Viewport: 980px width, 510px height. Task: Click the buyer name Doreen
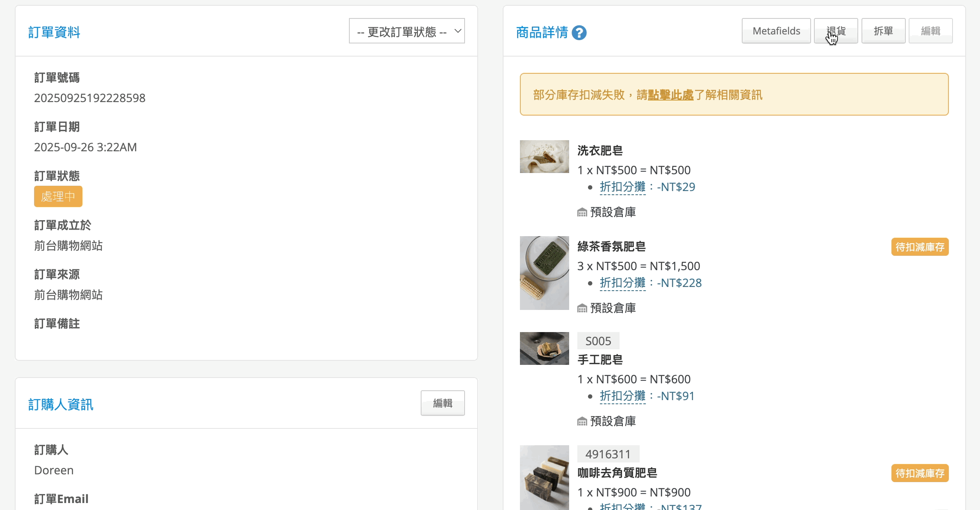pyautogui.click(x=54, y=470)
